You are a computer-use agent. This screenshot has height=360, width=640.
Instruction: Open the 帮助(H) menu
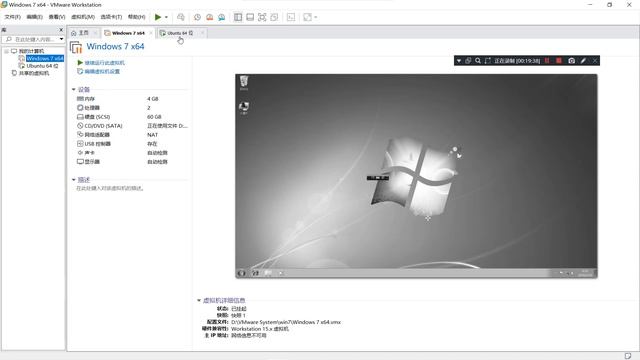pos(136,17)
